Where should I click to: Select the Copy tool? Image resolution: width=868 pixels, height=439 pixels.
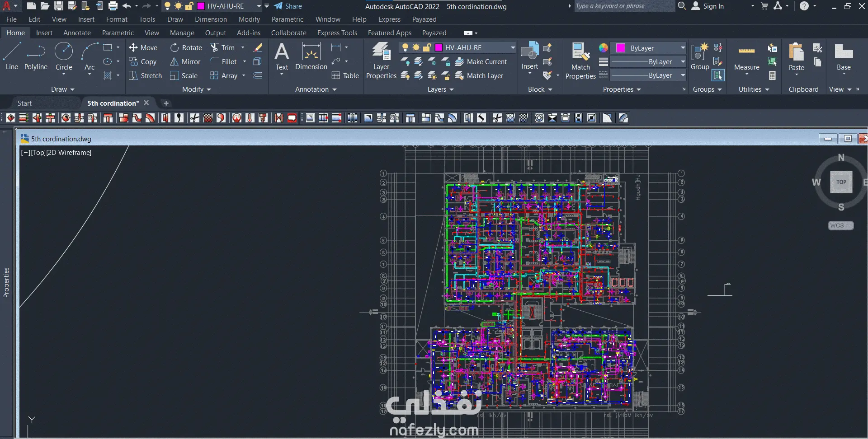[143, 62]
